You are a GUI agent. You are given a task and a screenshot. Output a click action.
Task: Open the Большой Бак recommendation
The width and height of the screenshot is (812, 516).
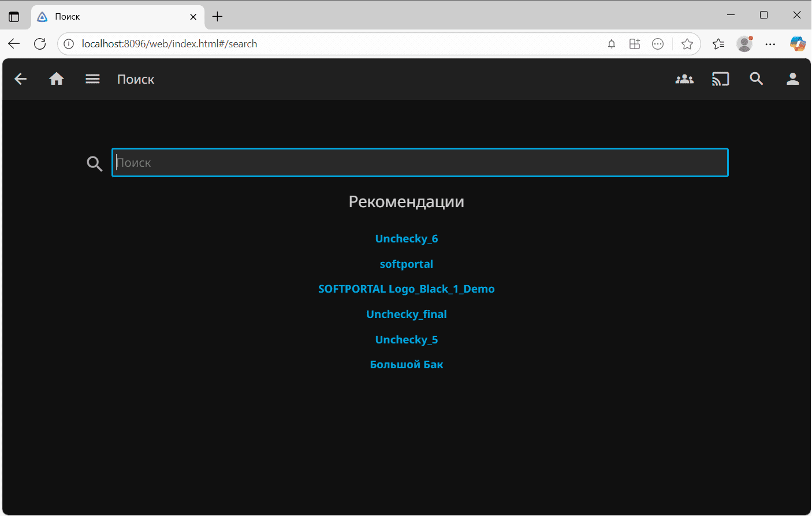click(407, 365)
